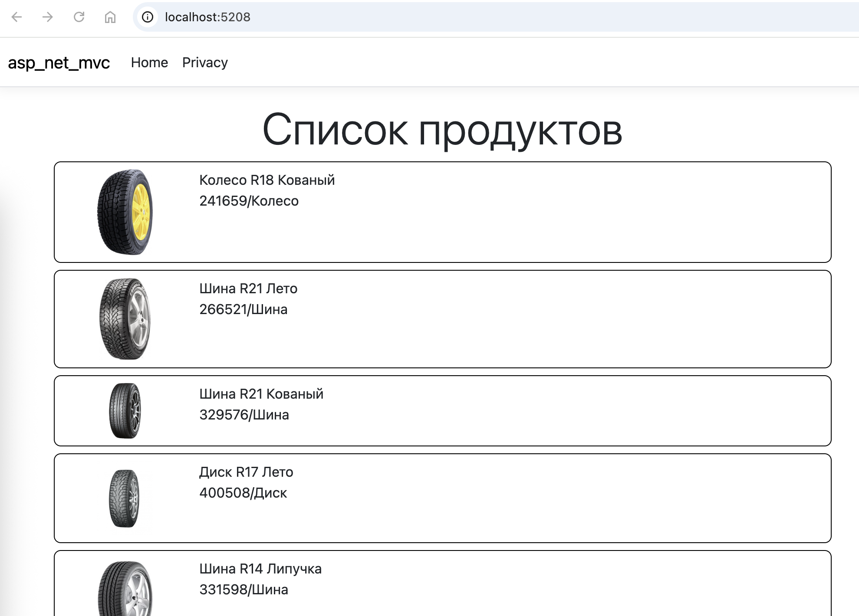Click the Диск R17 Лето tire image
The height and width of the screenshot is (616, 859).
click(x=125, y=498)
